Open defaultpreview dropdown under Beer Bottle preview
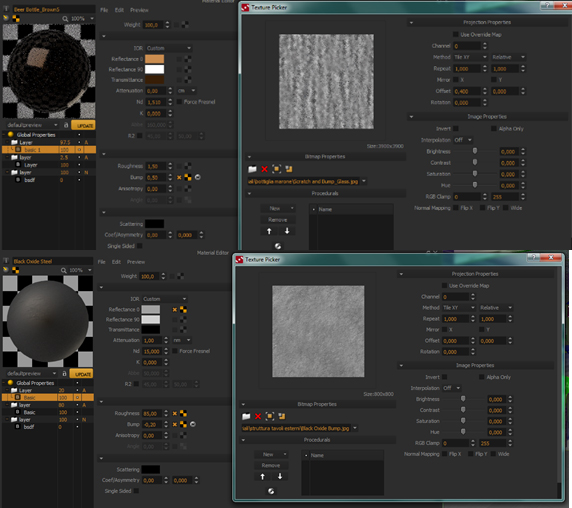This screenshot has height=508, width=572. pyautogui.click(x=31, y=125)
